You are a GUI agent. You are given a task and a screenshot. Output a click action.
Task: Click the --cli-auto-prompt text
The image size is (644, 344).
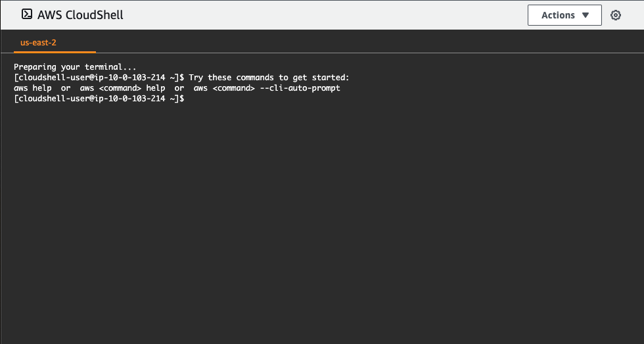point(300,88)
